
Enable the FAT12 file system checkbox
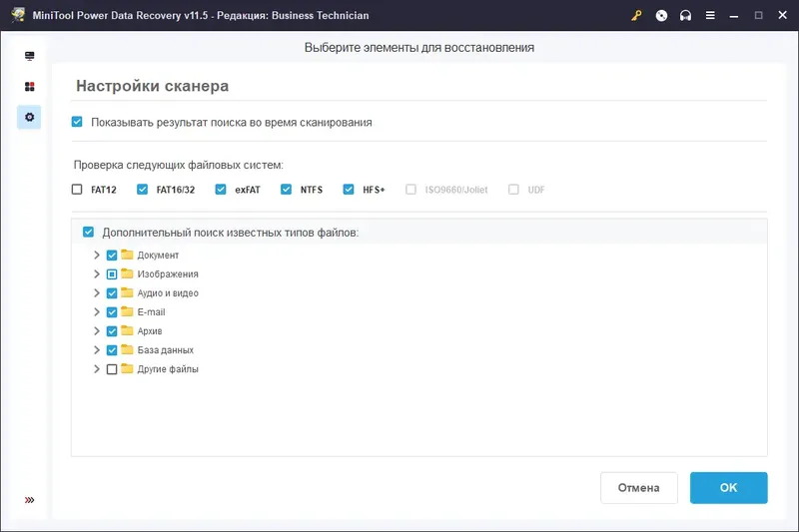coord(77,190)
